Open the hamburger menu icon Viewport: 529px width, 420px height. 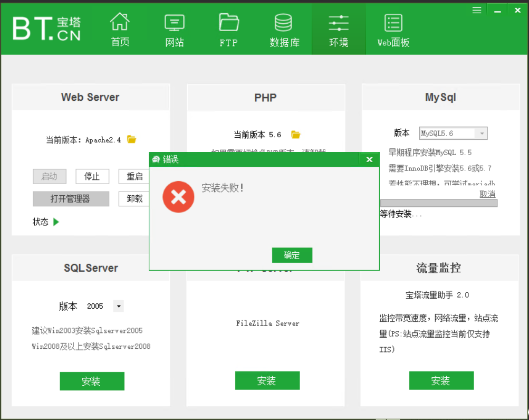click(477, 11)
